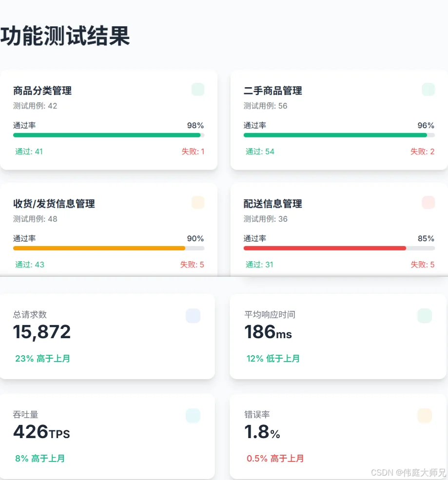Click the 85% pass rate value

click(x=426, y=238)
